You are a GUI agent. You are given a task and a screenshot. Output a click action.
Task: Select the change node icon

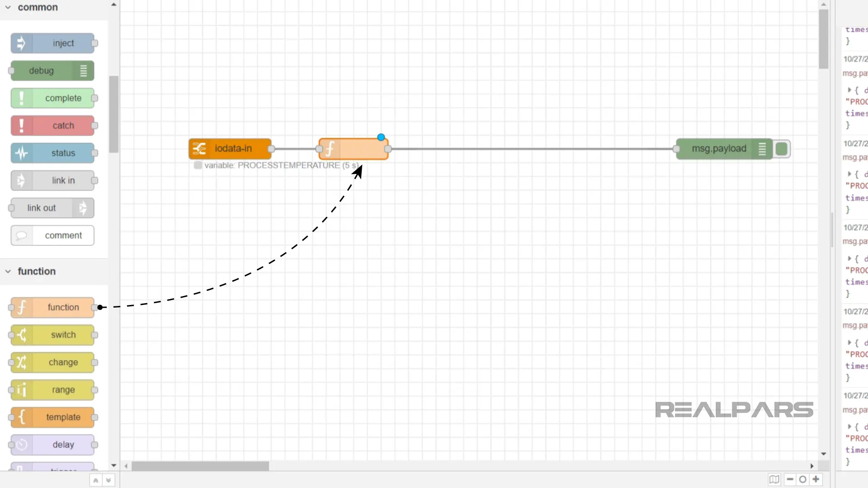click(x=21, y=362)
